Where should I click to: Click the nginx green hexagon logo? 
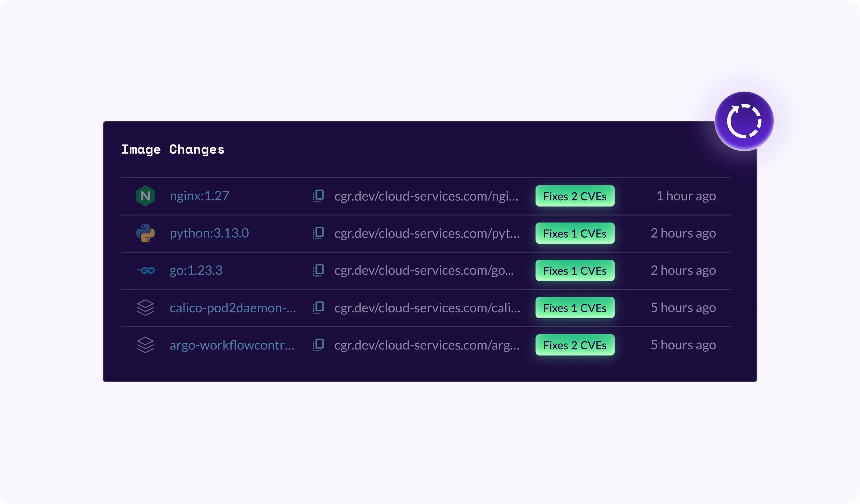[145, 196]
